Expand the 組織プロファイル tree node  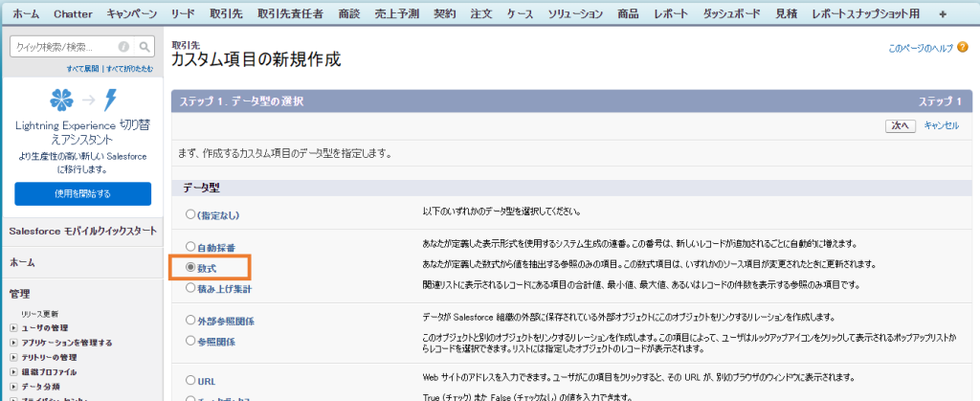coord(13,372)
